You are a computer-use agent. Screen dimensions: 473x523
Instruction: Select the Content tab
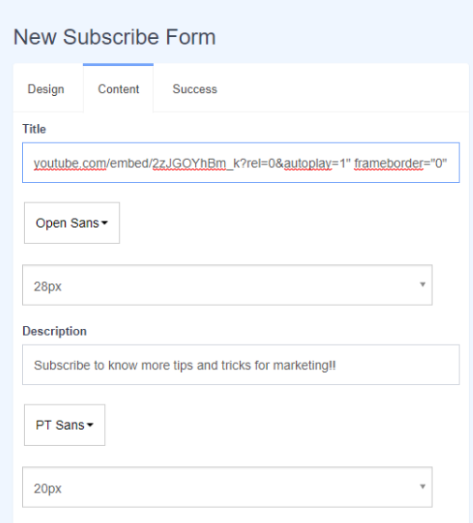(x=118, y=89)
